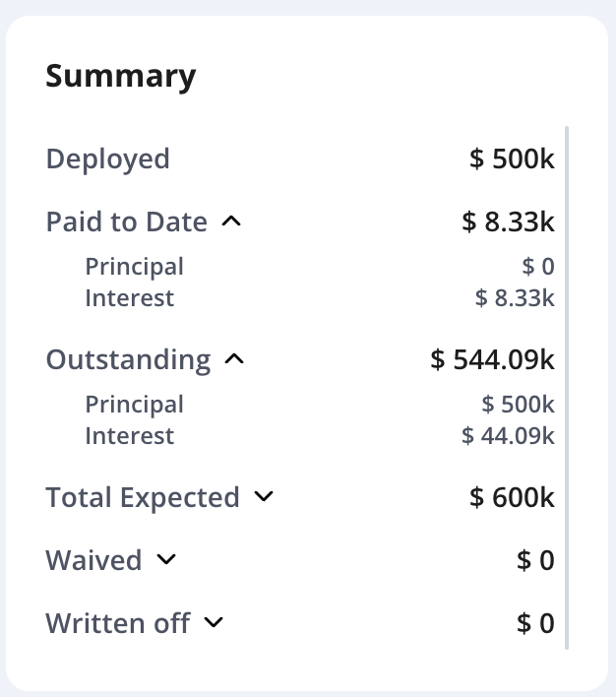Click the Waived label
The width and height of the screenshot is (616, 697).
(x=93, y=560)
